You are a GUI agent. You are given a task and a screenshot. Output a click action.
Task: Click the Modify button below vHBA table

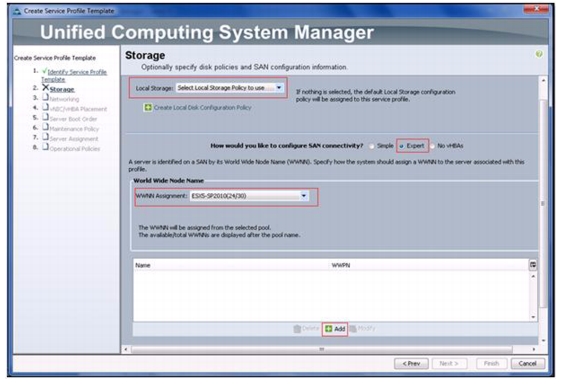[x=363, y=329]
